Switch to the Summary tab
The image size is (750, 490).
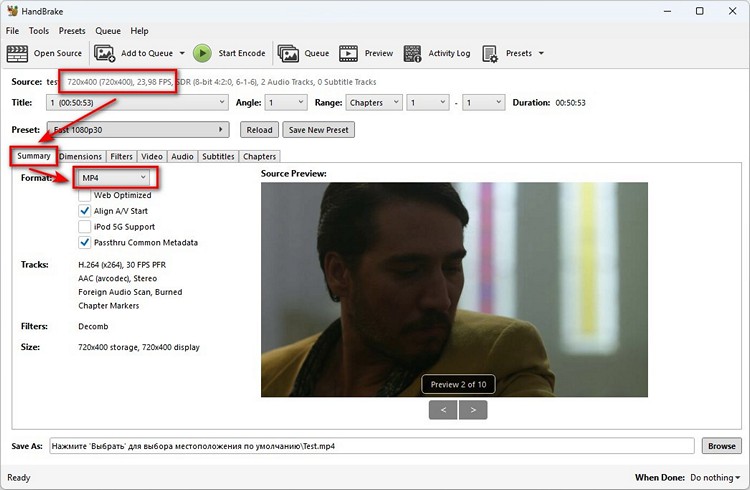(x=33, y=156)
